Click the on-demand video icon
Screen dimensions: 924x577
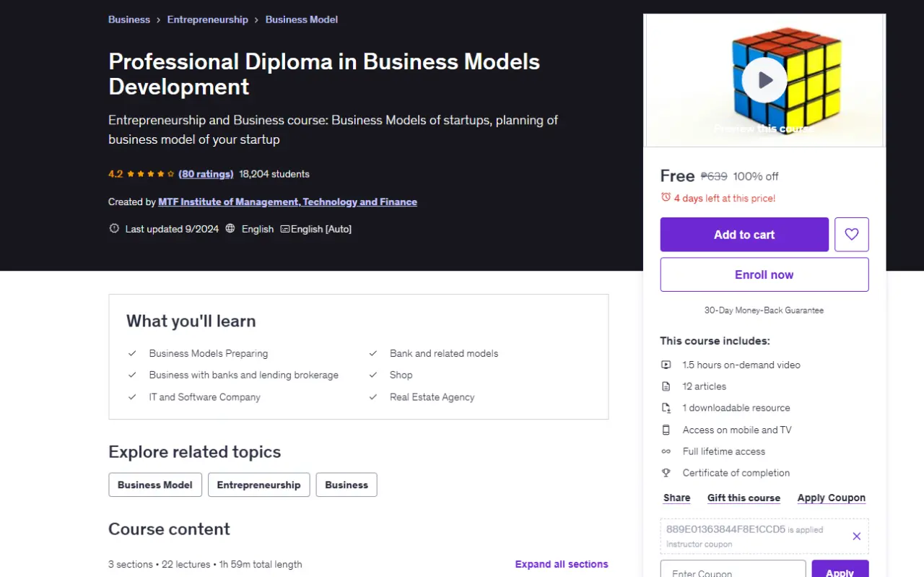point(666,365)
